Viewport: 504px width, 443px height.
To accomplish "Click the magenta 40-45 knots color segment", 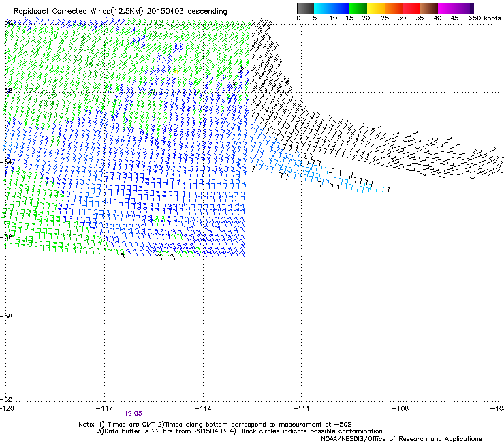I will click(447, 8).
